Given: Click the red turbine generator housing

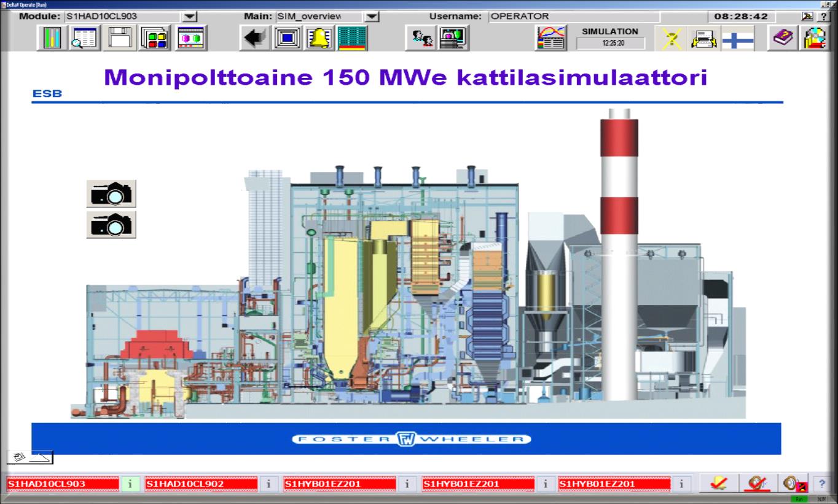Looking at the screenshot, I should coord(157,345).
